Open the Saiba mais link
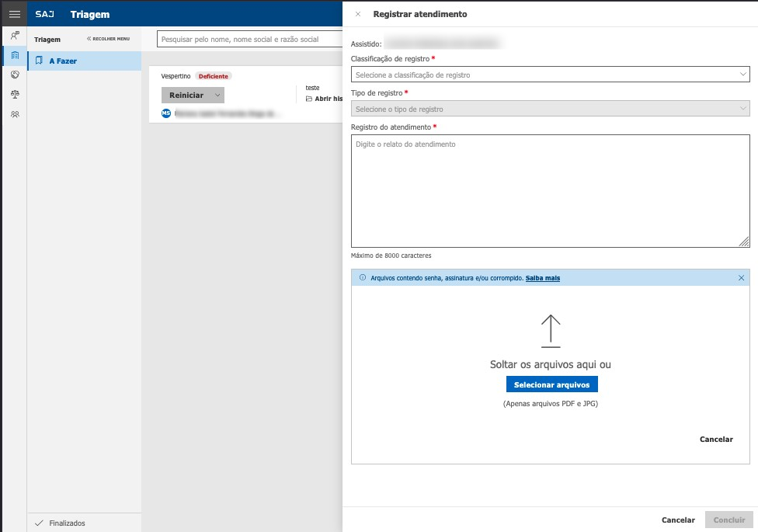 point(542,278)
